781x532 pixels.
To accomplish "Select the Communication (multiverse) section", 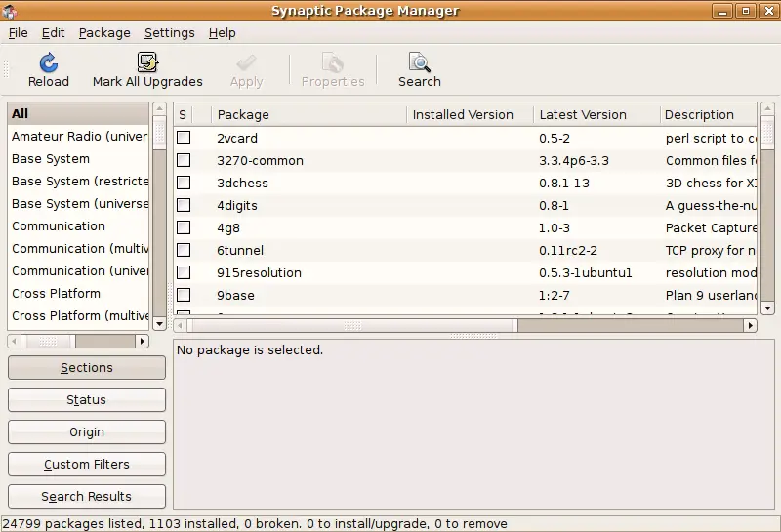I will point(78,248).
